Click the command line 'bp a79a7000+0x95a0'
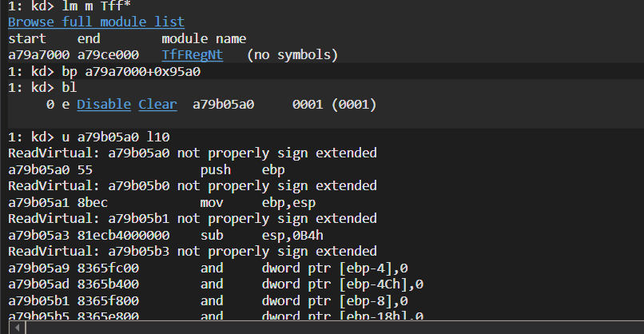Image resolution: width=644 pixels, height=334 pixels. tap(105, 71)
